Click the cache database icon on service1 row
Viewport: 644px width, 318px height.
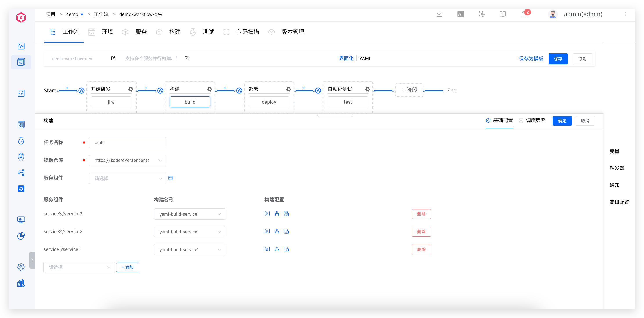tap(286, 249)
